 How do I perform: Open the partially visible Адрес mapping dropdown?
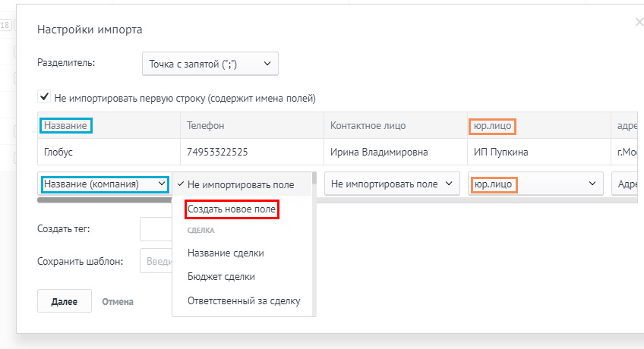coord(626,184)
